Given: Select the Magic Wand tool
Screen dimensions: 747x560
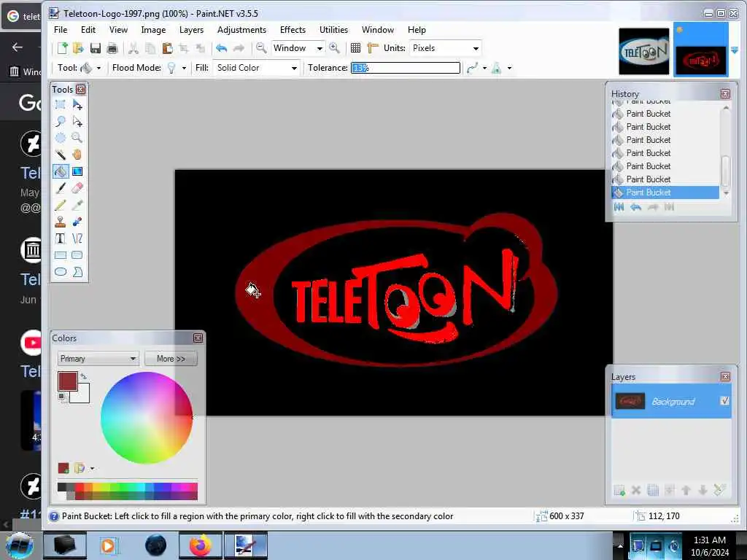Looking at the screenshot, I should [x=61, y=155].
